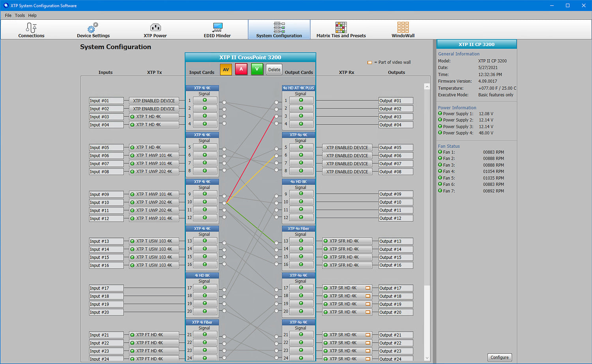
Task: Select XTP ENABLED DEVICE on Input #01
Action: click(154, 101)
